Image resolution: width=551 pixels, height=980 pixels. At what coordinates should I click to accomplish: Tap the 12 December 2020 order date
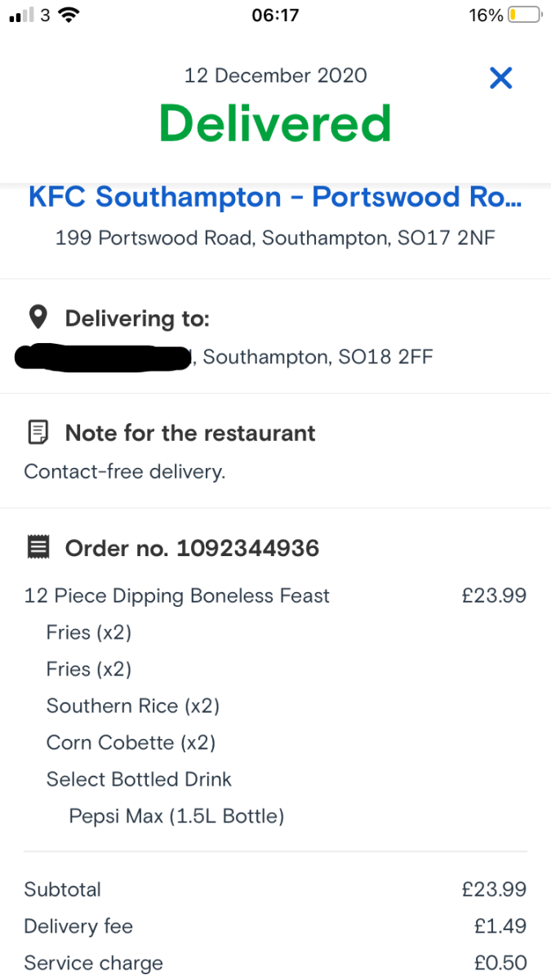[x=275, y=76]
